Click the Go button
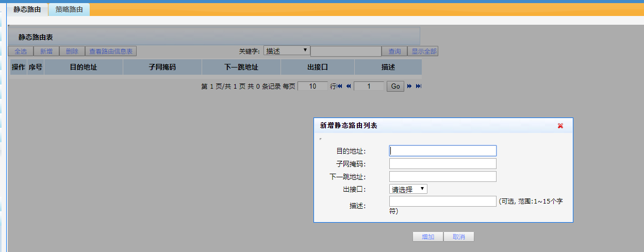The width and height of the screenshot is (644, 252). point(395,87)
